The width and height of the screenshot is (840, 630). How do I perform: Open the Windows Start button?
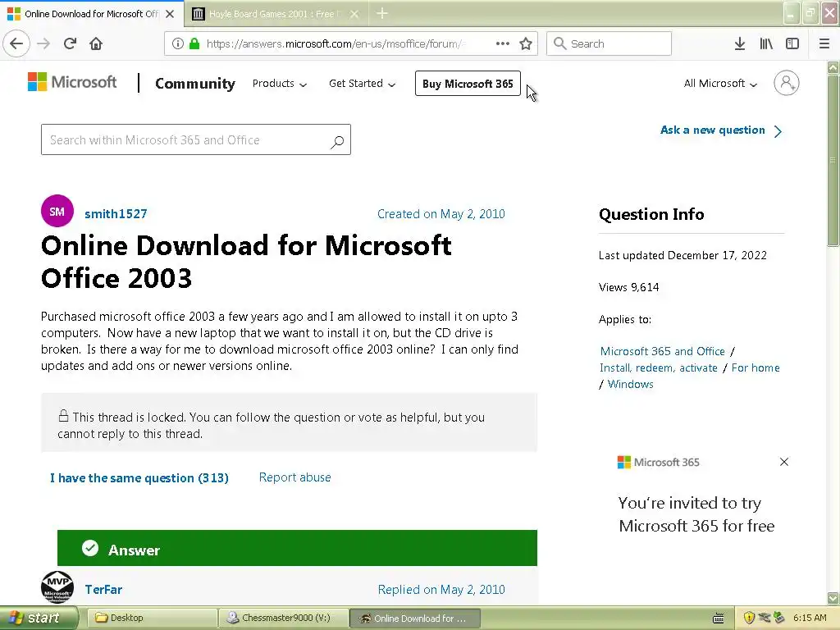39,618
